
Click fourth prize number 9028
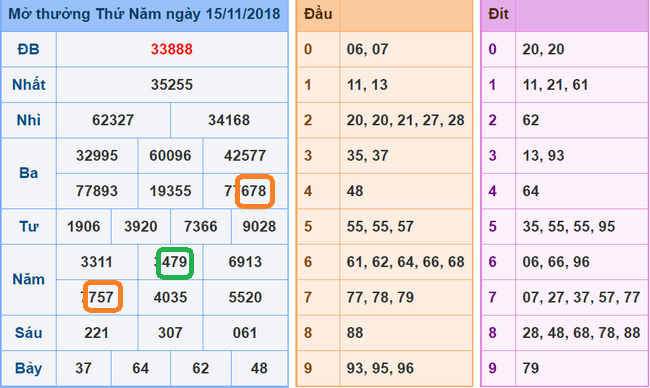click(259, 227)
